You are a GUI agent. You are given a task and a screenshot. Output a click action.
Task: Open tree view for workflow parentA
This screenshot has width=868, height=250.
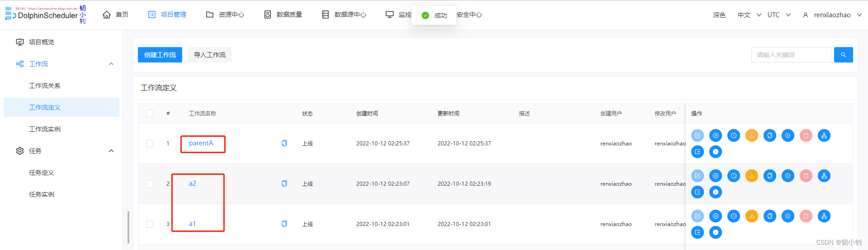pyautogui.click(x=824, y=135)
